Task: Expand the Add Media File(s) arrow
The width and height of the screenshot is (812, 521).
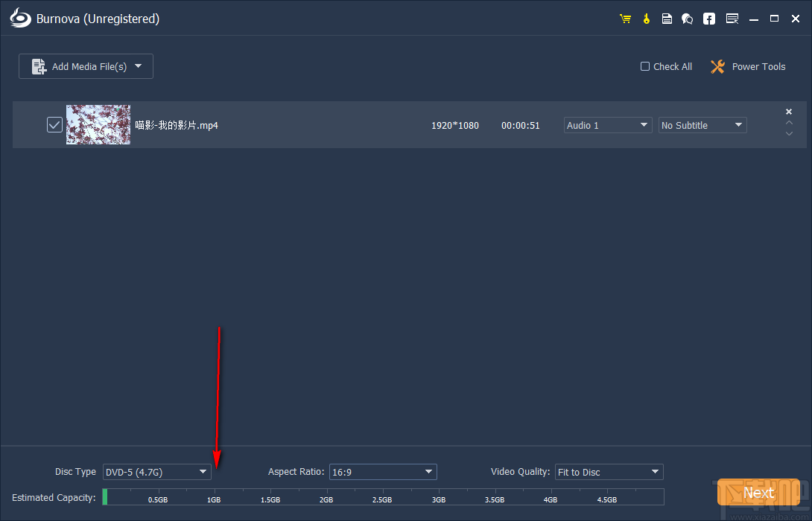Action: pos(139,66)
